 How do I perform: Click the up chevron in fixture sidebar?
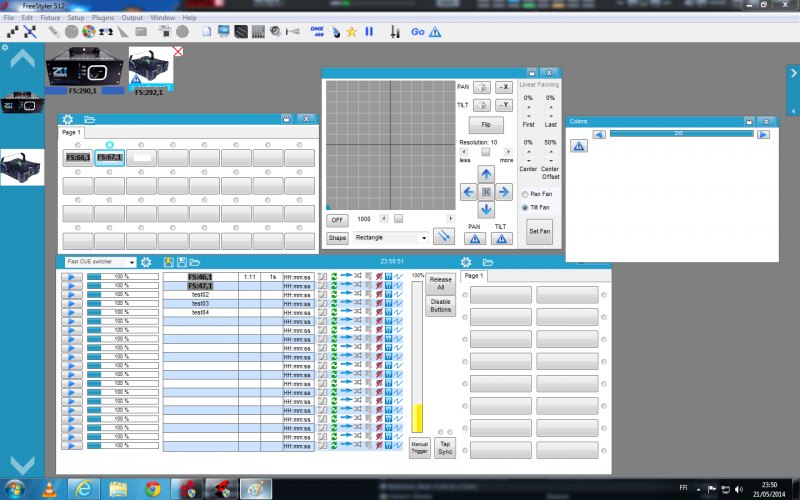[22, 58]
